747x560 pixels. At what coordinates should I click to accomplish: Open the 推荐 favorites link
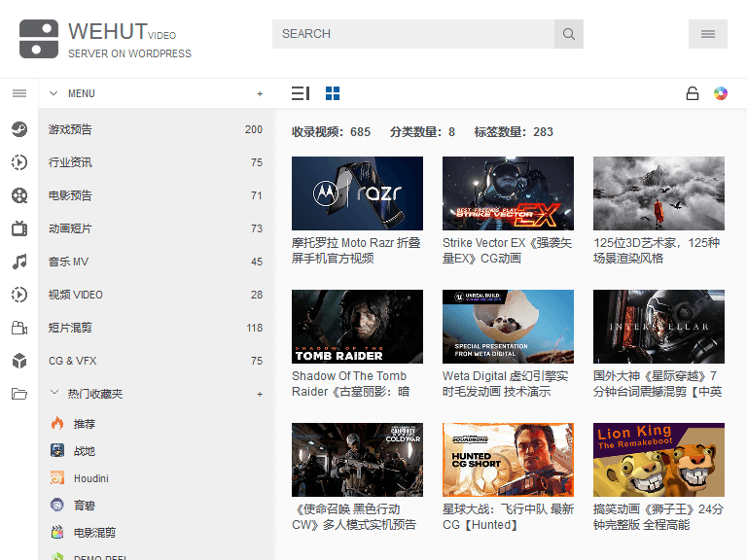pos(85,424)
